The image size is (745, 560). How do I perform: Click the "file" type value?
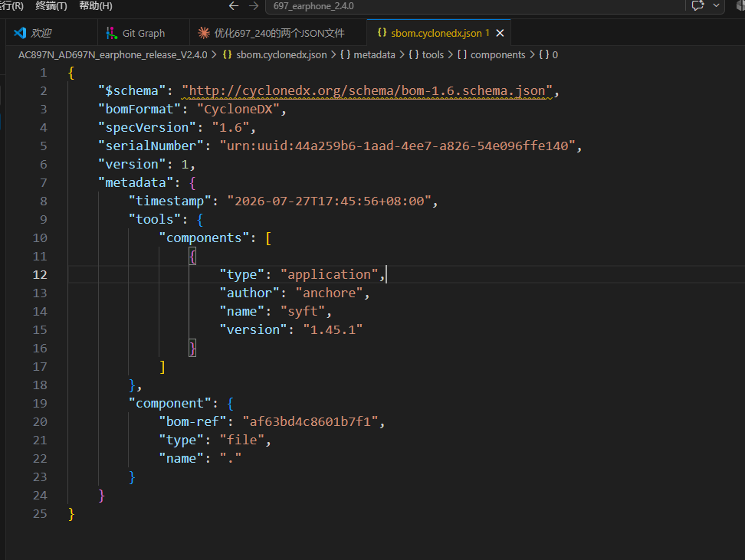(241, 440)
